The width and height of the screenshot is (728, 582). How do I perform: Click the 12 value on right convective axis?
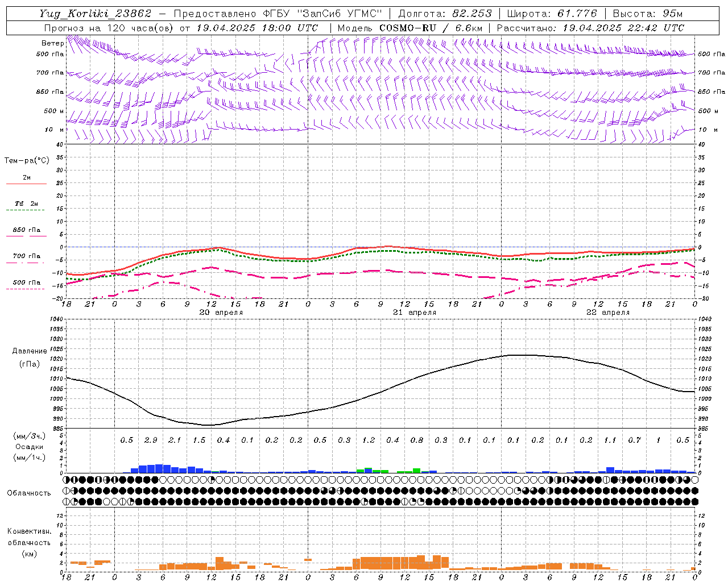[x=701, y=516]
